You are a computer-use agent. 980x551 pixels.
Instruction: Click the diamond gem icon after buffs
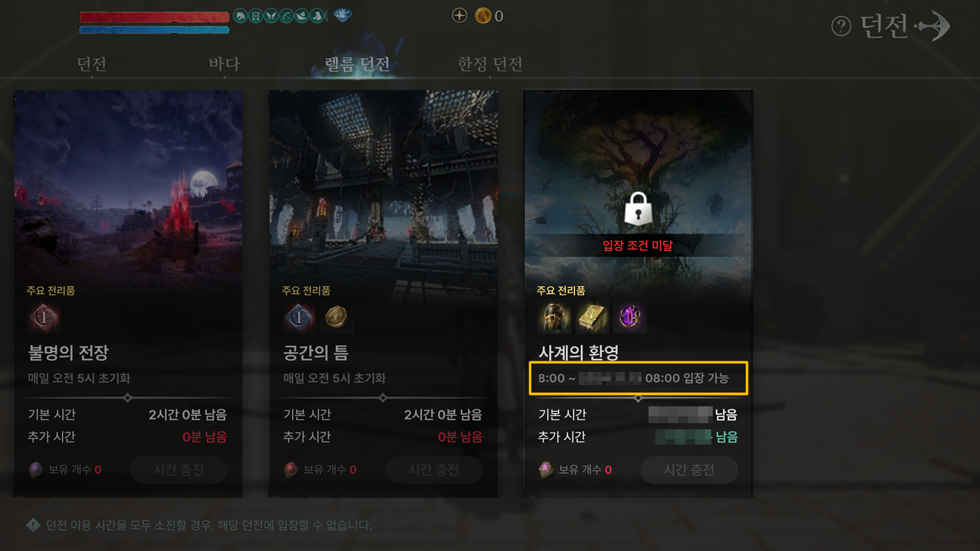pyautogui.click(x=343, y=15)
